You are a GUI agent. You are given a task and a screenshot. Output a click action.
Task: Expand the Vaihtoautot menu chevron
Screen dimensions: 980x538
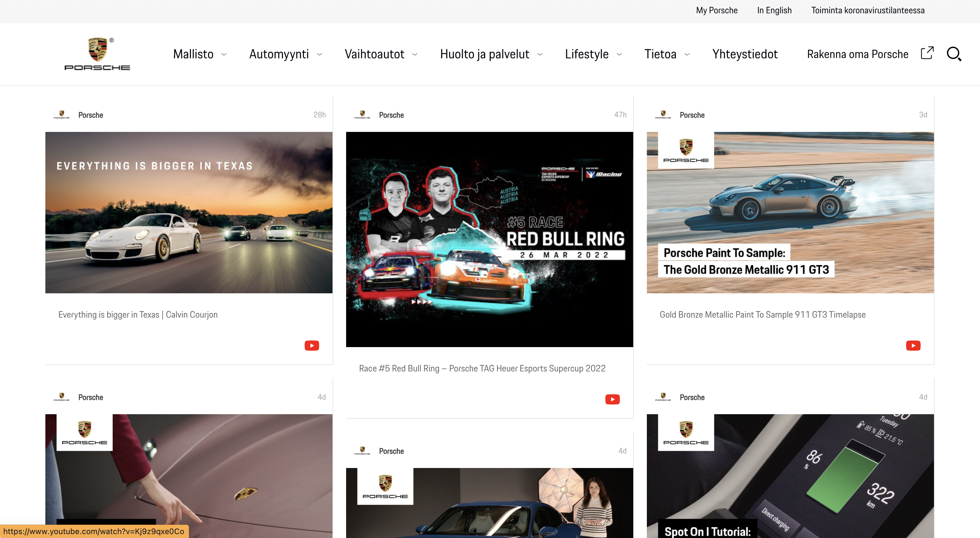tap(415, 54)
